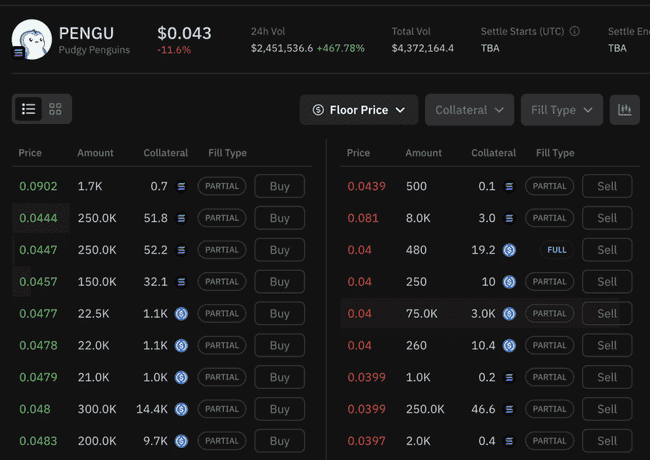650x460 pixels.
Task: Click the dollar icon in Floor Price
Action: pyautogui.click(x=318, y=110)
